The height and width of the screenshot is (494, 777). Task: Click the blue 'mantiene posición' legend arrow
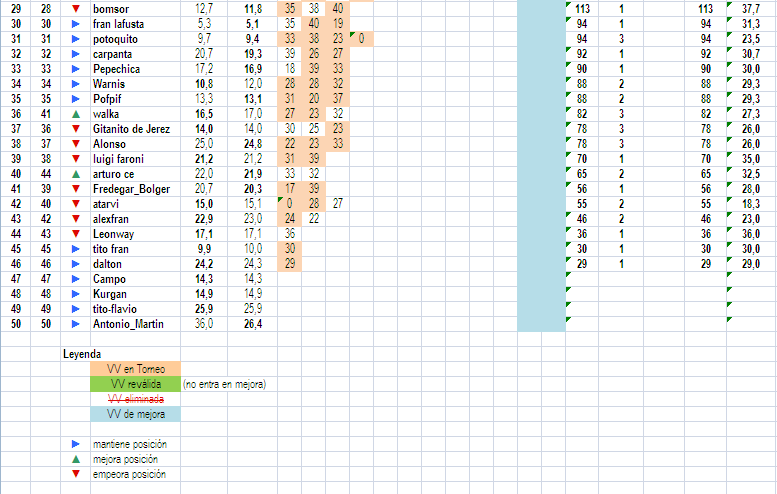click(x=76, y=443)
